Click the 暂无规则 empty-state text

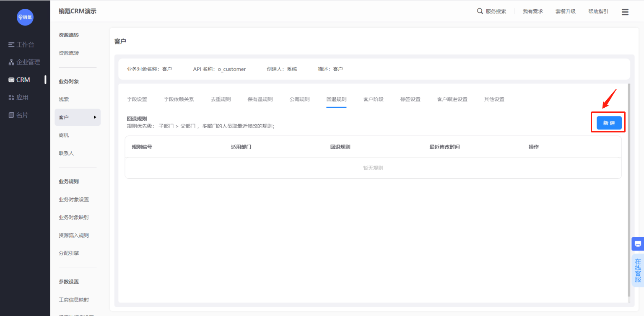tap(373, 168)
